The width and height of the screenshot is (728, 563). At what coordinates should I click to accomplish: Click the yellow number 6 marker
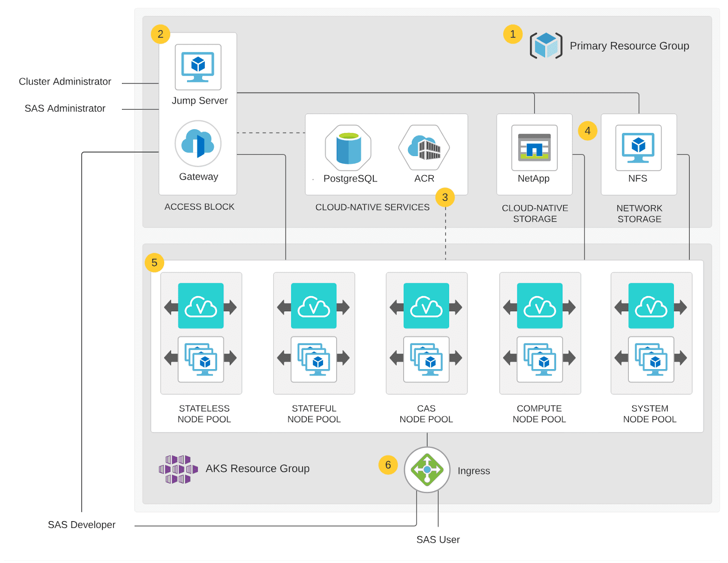[x=388, y=465]
